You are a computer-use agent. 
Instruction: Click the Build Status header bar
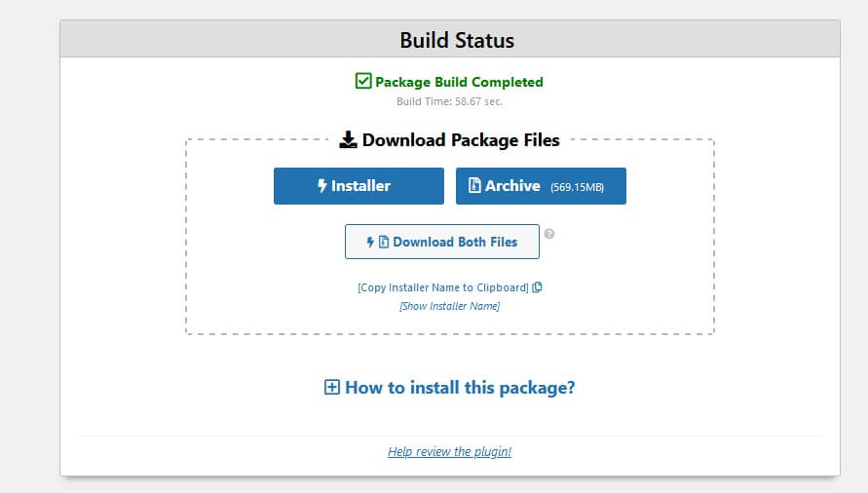(450, 39)
